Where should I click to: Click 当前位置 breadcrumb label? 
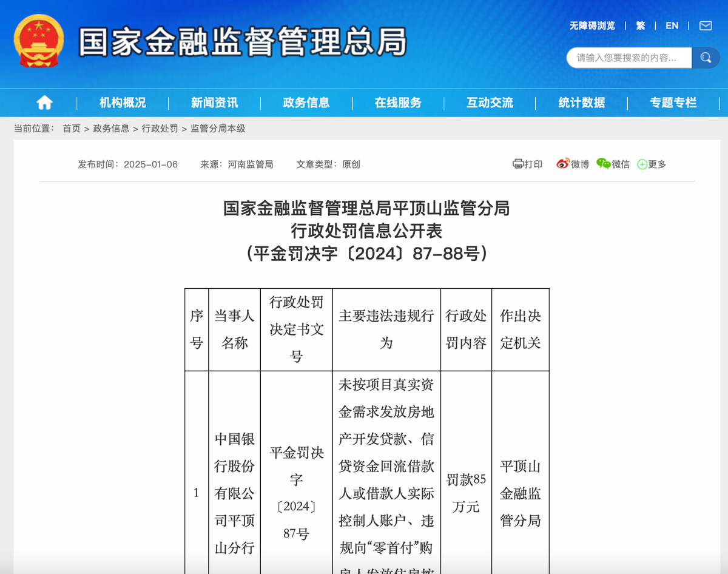[34, 129]
